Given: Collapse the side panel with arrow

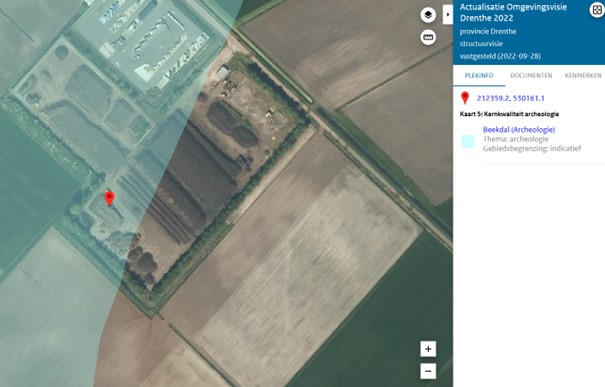Looking at the screenshot, I should pos(448,15).
